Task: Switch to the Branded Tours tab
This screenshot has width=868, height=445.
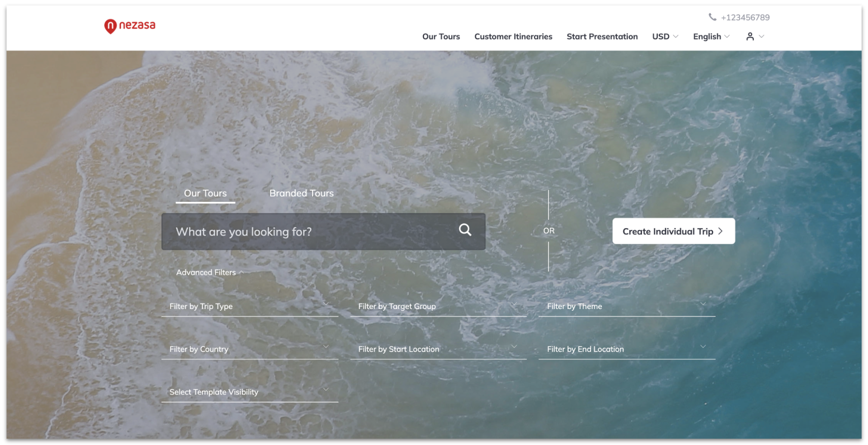Action: (301, 194)
